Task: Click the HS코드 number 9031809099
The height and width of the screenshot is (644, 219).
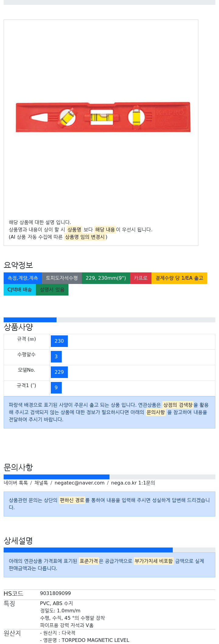Action: click(55, 593)
